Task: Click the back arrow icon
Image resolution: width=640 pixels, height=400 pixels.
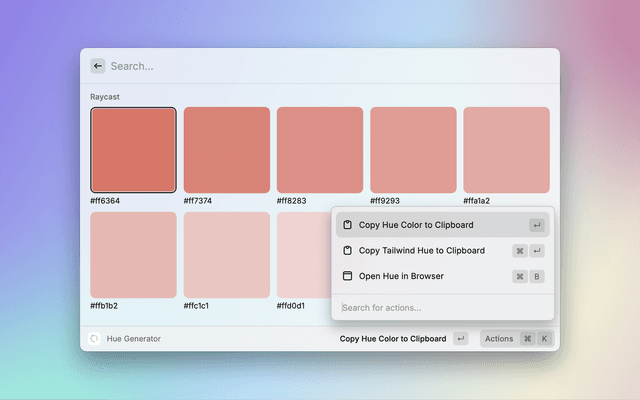Action: 98,66
